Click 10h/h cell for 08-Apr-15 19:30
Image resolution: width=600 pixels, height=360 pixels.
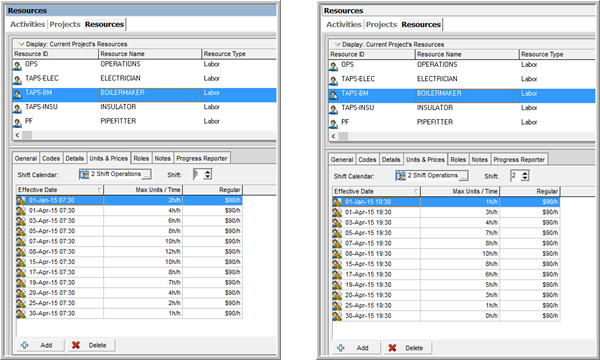[x=460, y=254]
